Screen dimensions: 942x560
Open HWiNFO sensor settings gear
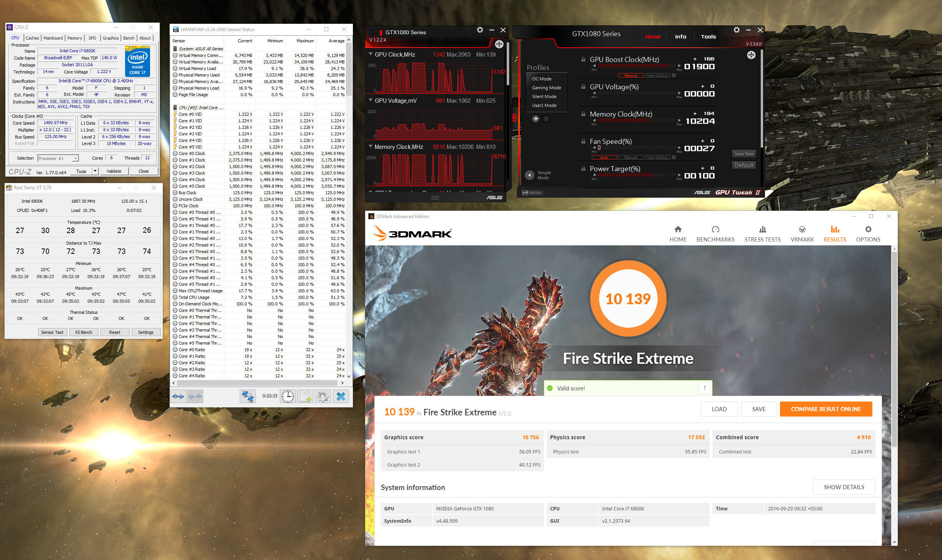323,396
